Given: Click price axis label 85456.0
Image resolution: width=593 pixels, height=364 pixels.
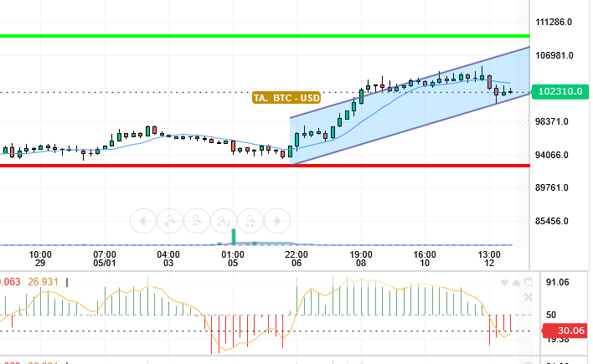Looking at the screenshot, I should [551, 221].
